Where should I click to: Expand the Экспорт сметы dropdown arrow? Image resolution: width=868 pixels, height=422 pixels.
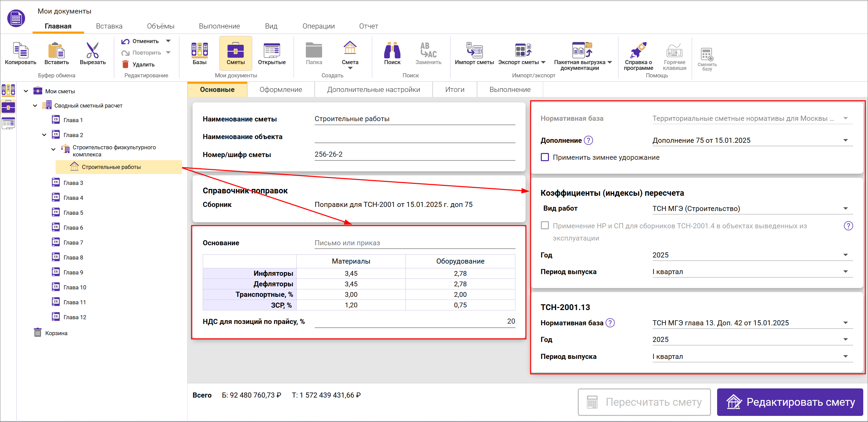point(543,62)
